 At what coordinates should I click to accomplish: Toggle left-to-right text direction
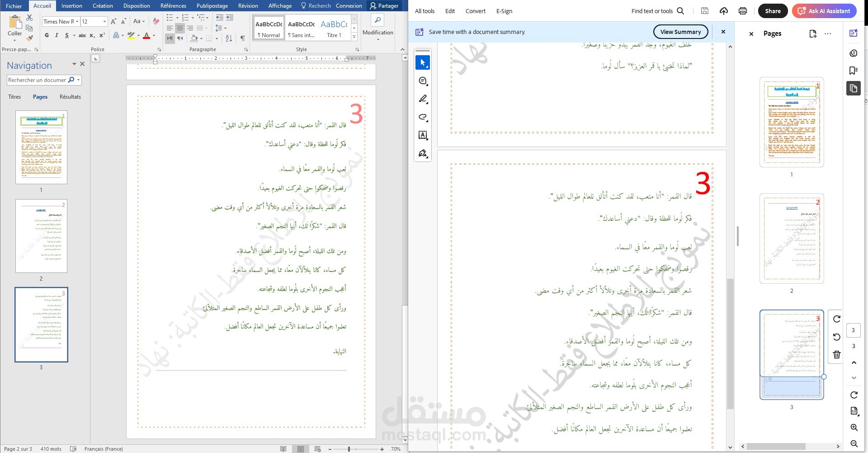click(170, 38)
